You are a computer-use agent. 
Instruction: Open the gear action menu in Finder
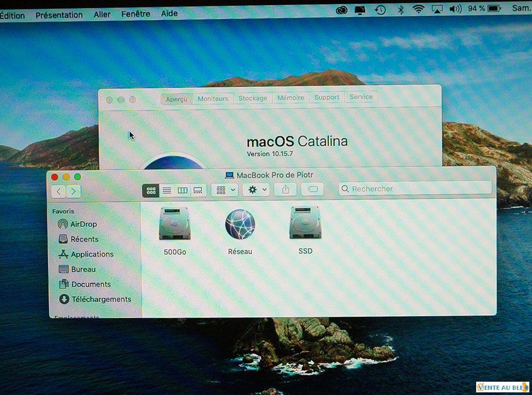click(x=256, y=190)
